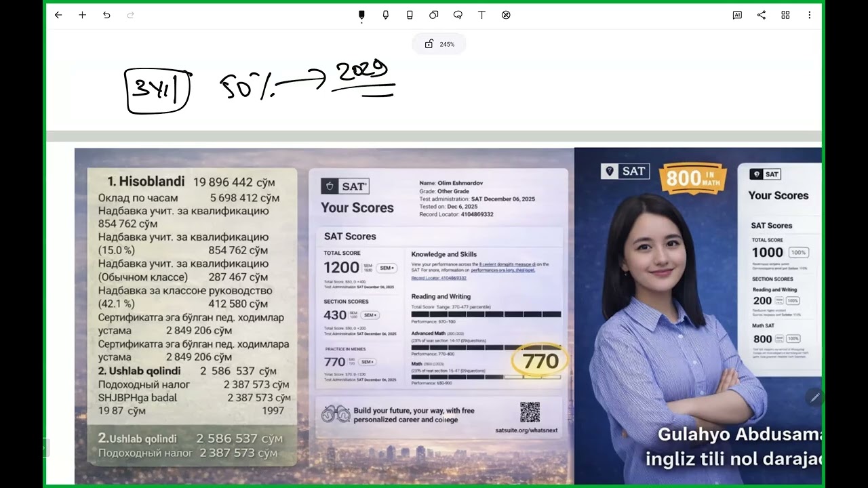This screenshot has width=868, height=488.
Task: Select the highlighter tool
Action: click(386, 15)
